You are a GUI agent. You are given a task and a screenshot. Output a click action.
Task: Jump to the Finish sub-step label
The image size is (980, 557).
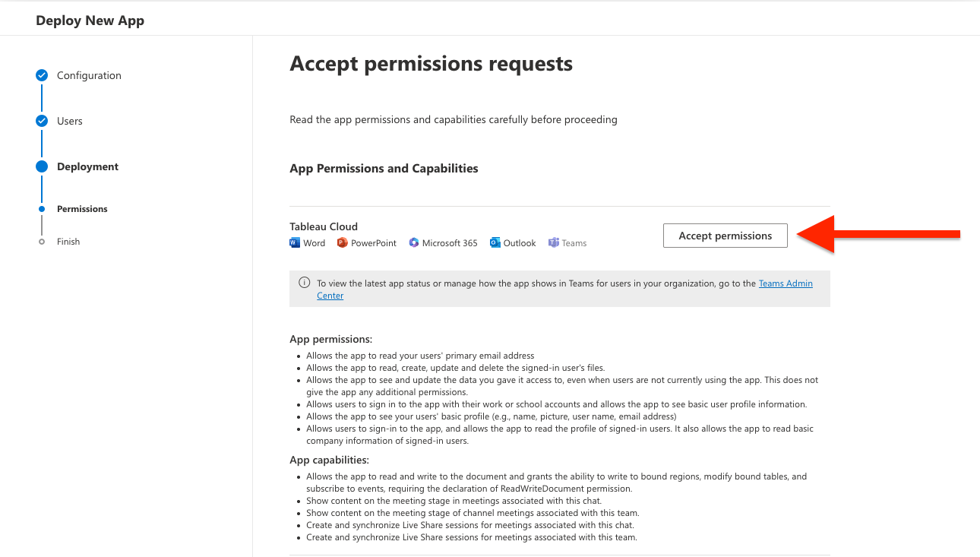coord(68,242)
